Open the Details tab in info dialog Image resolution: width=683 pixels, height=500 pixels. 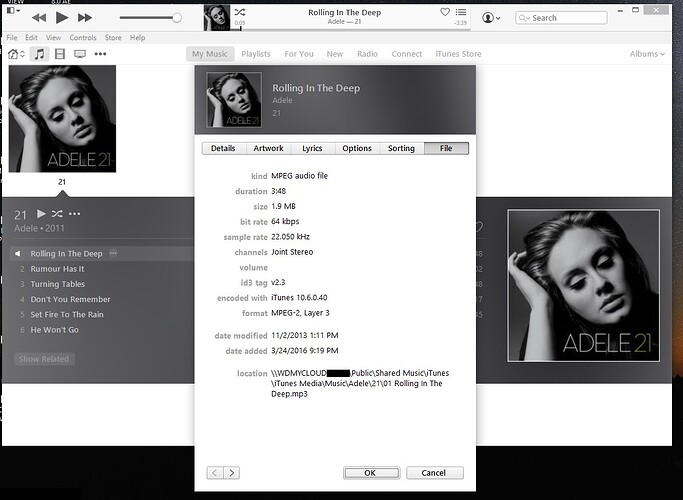(223, 149)
